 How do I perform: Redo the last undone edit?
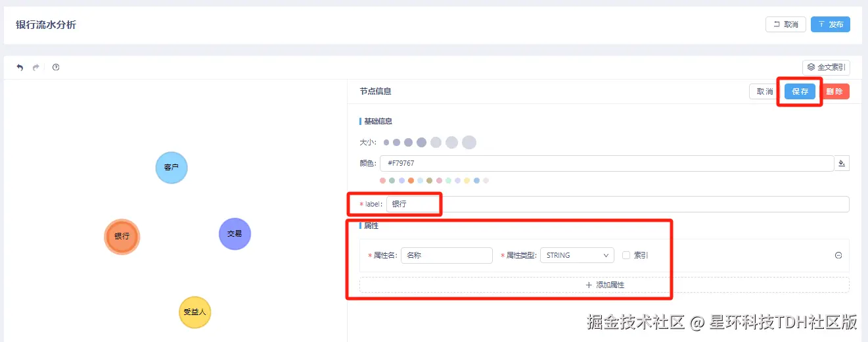[x=36, y=67]
